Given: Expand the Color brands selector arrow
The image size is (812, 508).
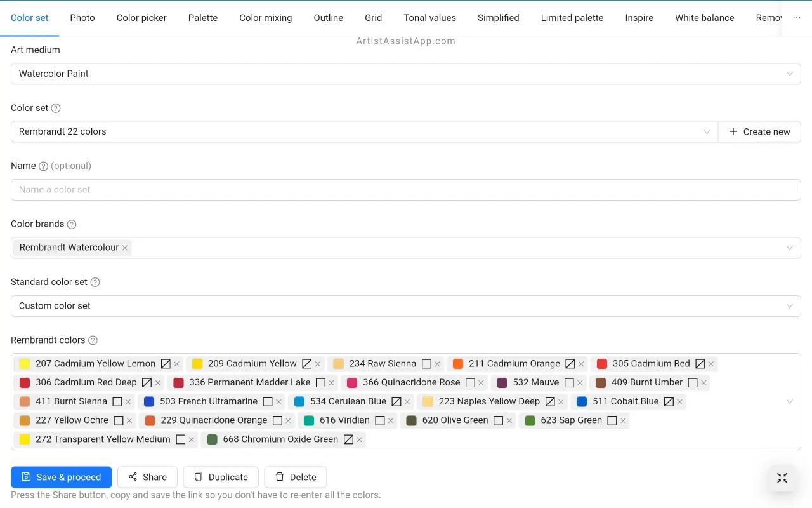Looking at the screenshot, I should [790, 248].
